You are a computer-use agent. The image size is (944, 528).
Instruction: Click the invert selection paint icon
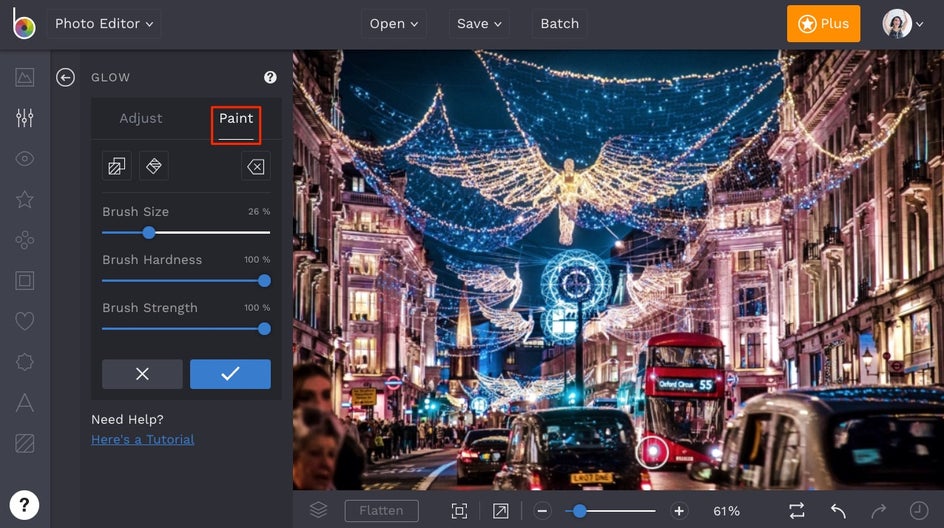pos(117,166)
